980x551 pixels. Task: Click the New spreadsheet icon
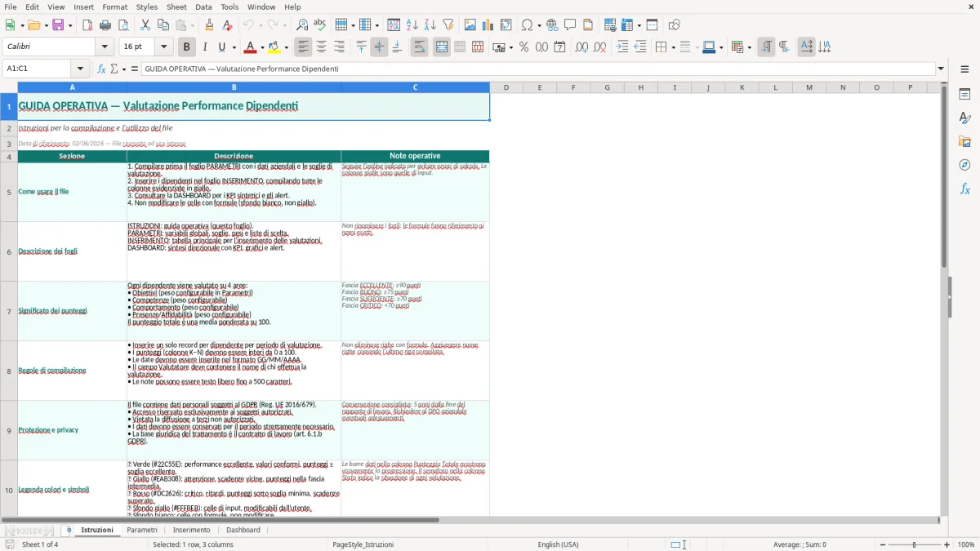click(11, 25)
